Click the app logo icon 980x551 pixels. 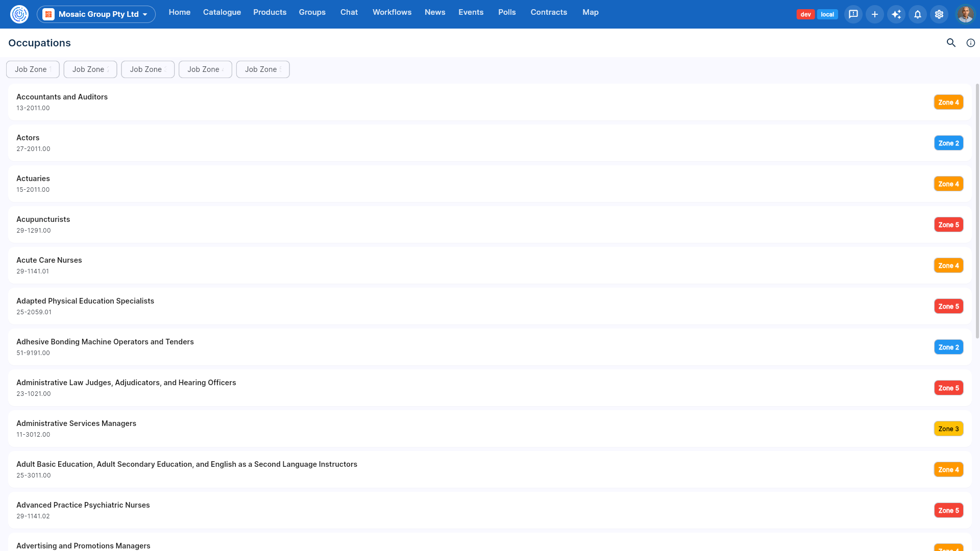[19, 14]
